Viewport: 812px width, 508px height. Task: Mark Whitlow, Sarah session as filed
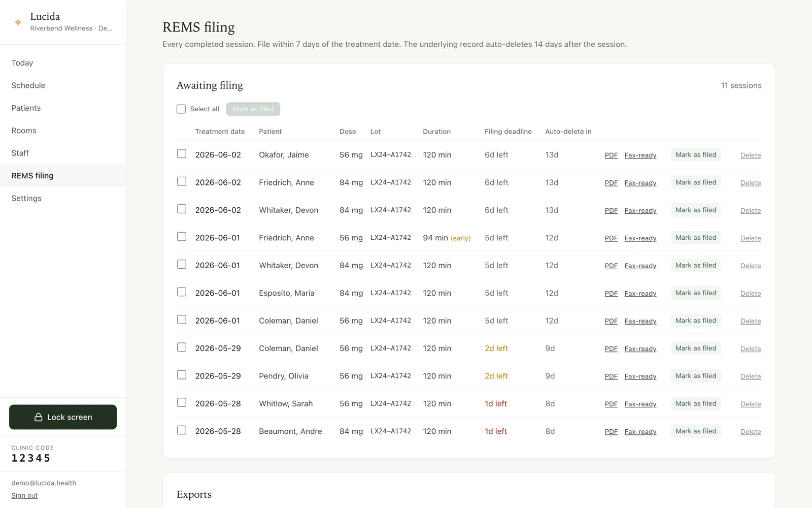tap(696, 404)
